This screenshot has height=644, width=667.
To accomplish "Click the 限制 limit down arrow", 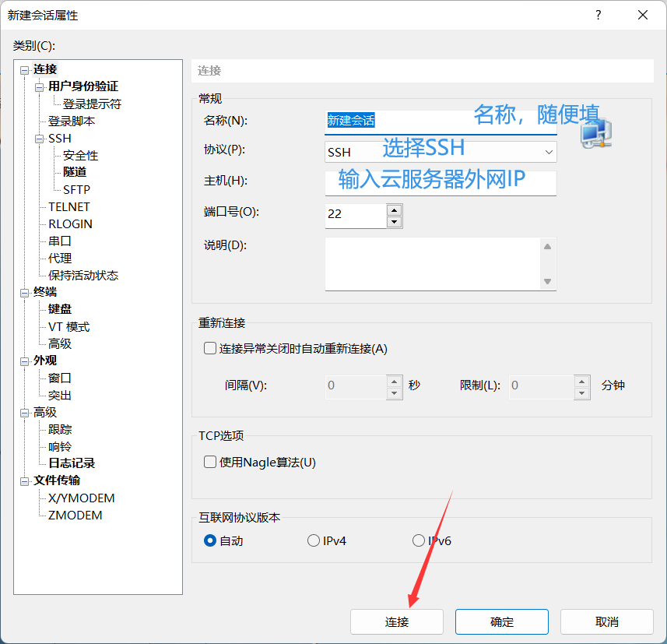I will point(581,393).
